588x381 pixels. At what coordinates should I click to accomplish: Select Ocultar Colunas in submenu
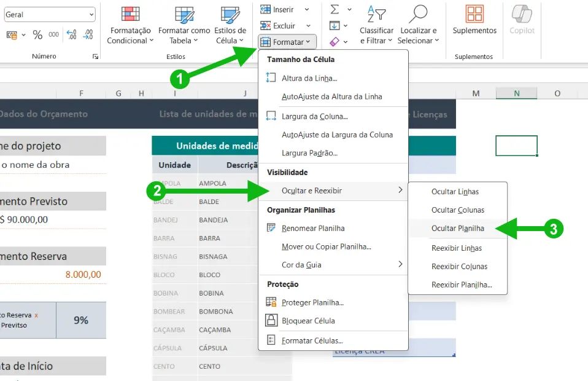click(x=457, y=210)
